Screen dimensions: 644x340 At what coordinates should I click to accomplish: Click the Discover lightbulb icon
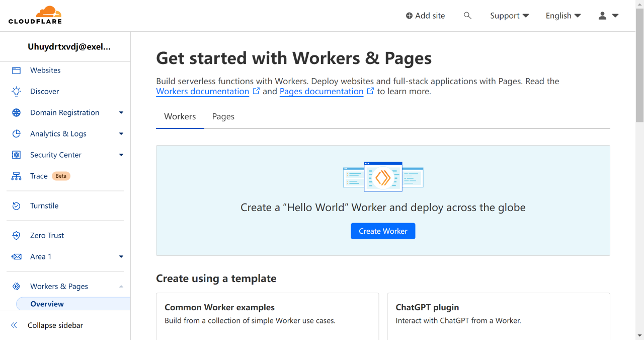tap(17, 92)
